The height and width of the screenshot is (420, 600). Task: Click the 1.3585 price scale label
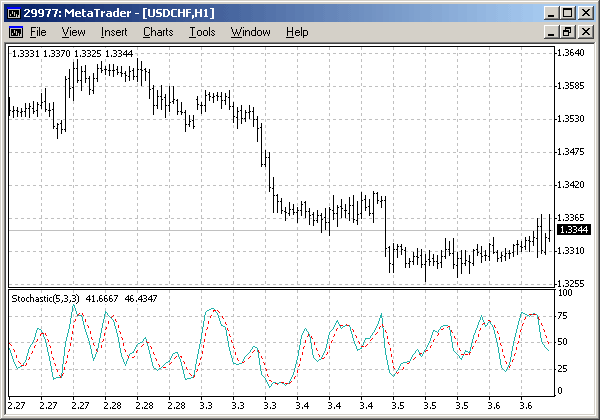click(x=571, y=86)
